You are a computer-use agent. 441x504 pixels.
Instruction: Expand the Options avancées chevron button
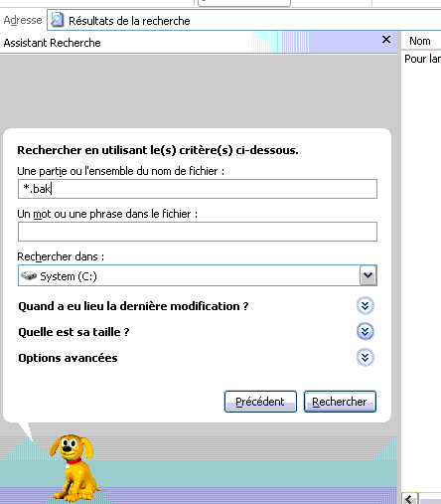point(365,358)
